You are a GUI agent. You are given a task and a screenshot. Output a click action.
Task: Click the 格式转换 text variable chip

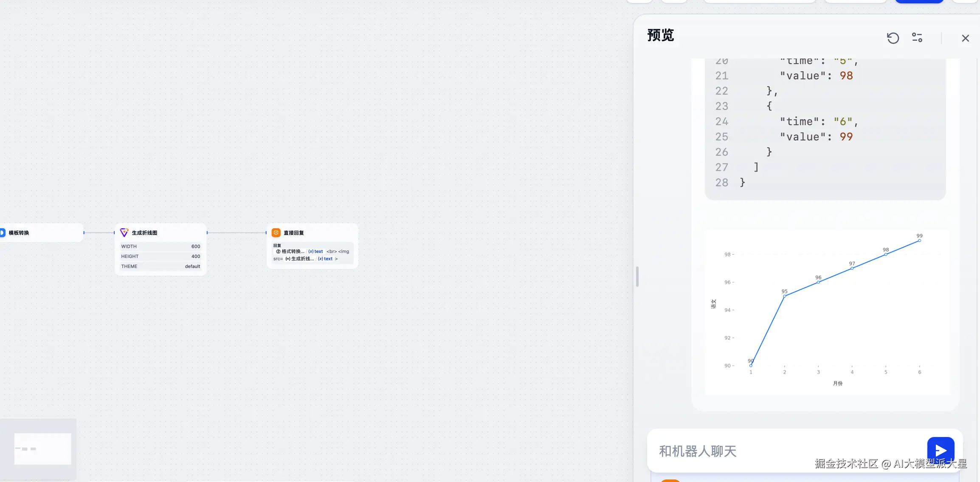[x=299, y=252]
